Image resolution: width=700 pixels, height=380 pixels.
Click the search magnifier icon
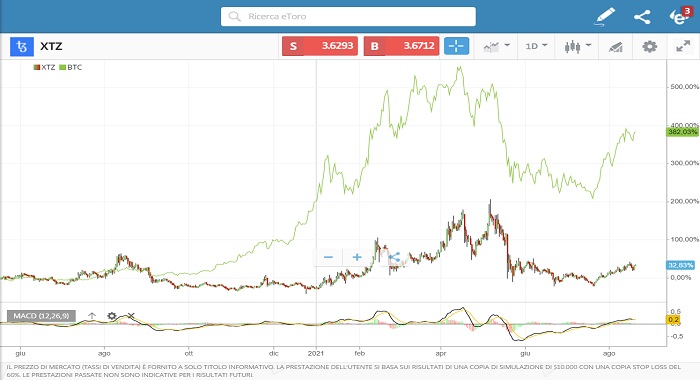point(234,17)
